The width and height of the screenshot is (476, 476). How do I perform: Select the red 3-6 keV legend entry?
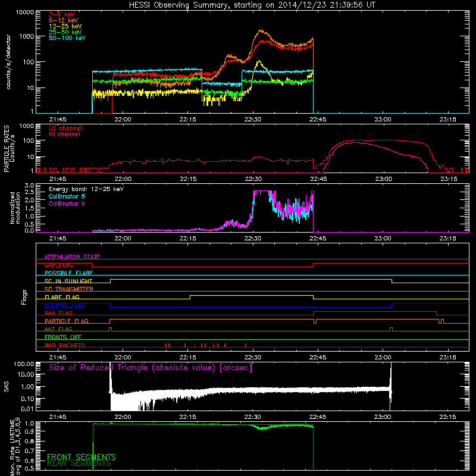(62, 14)
